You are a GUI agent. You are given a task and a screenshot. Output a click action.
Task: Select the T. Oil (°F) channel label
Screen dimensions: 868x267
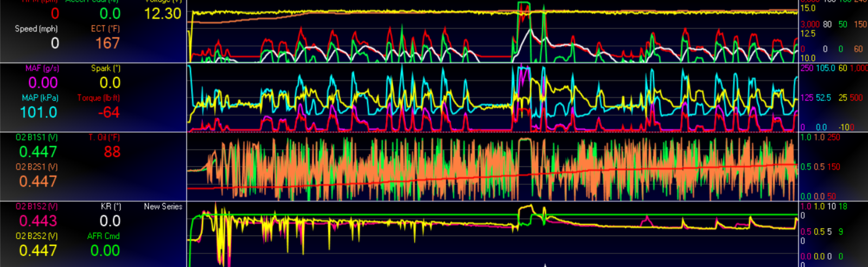(x=104, y=138)
